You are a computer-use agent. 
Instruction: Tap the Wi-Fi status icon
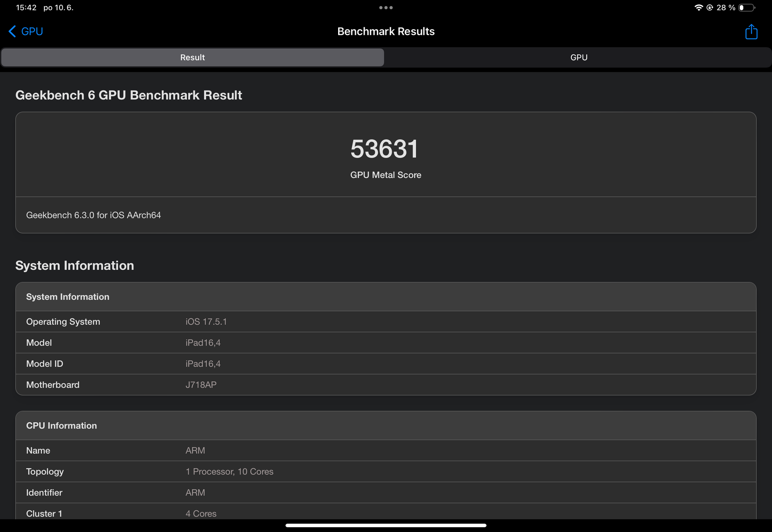pos(698,8)
